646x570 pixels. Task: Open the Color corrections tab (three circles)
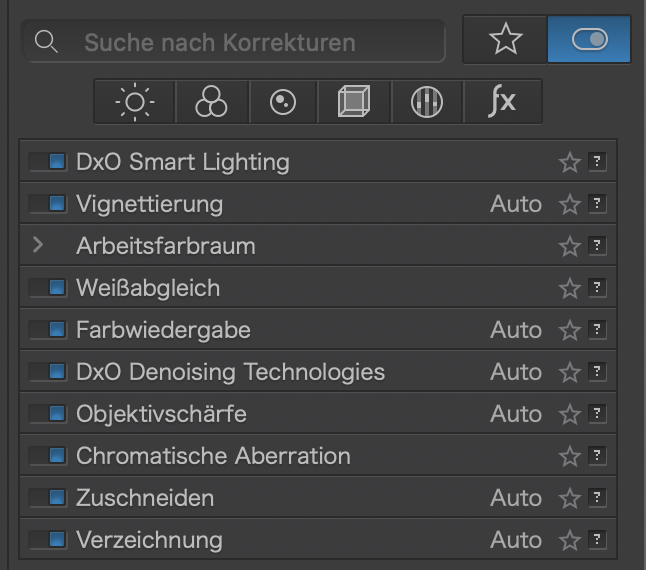212,102
